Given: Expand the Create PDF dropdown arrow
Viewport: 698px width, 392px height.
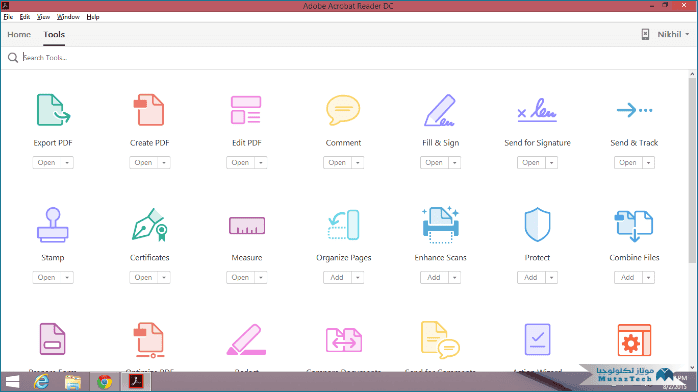Looking at the screenshot, I should [164, 163].
